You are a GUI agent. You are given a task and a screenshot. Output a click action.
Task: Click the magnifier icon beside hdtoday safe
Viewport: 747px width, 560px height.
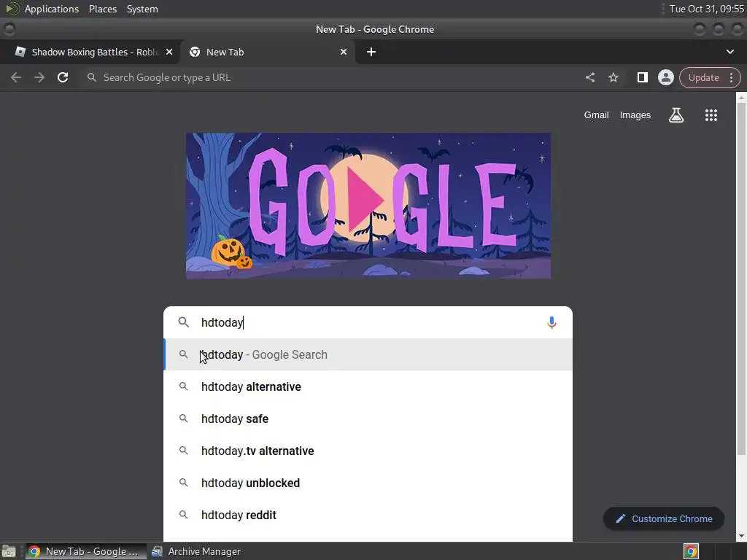183,419
